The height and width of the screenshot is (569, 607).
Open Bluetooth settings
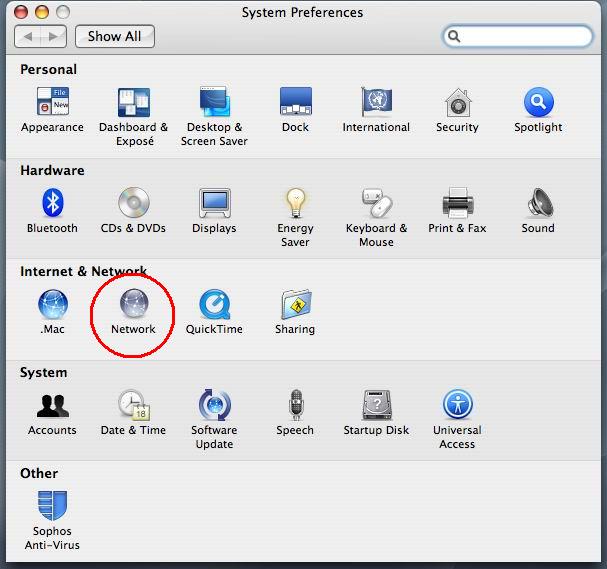tap(52, 204)
